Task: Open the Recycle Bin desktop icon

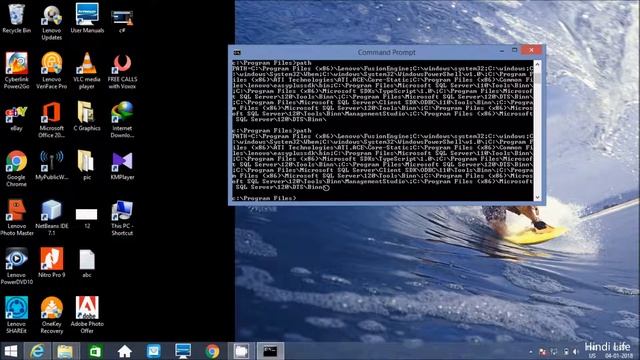Action: point(16,19)
